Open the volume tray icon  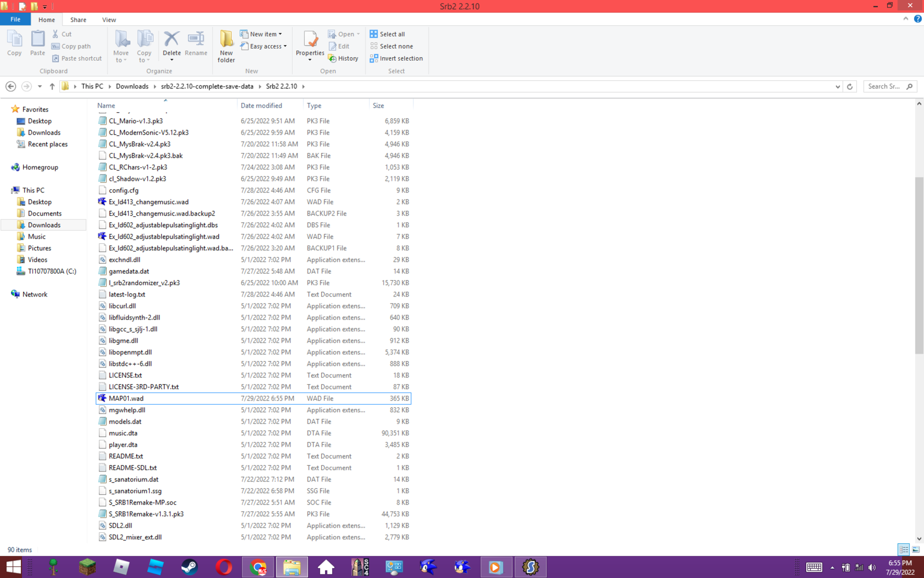pyautogui.click(x=872, y=568)
